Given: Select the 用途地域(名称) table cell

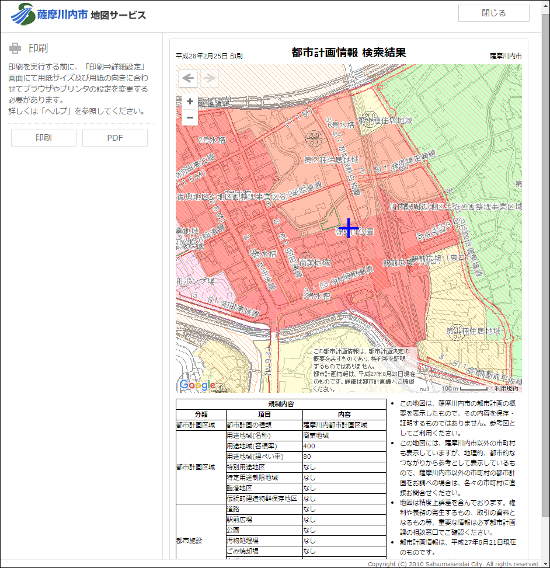Looking at the screenshot, I should click(x=264, y=435).
